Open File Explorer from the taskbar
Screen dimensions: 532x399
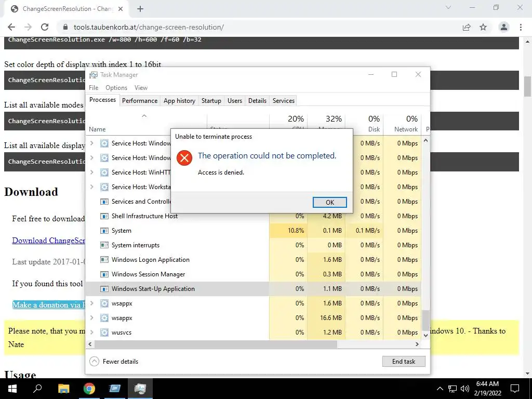pyautogui.click(x=63, y=389)
